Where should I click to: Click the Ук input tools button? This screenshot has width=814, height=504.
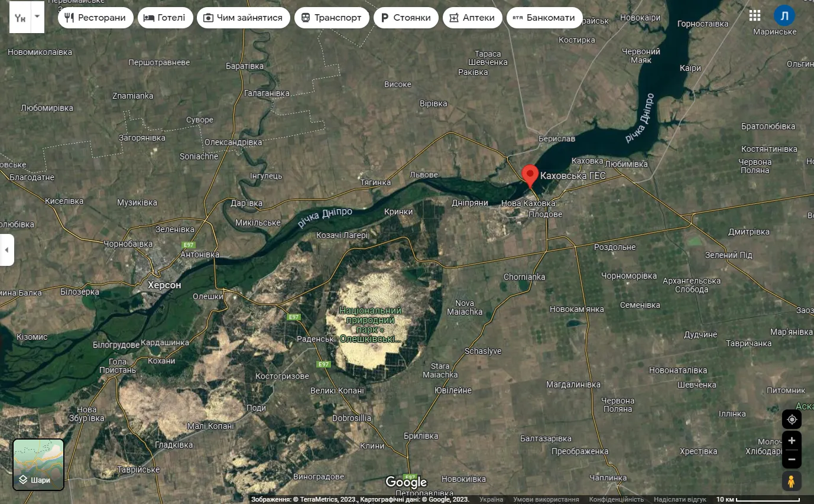tap(21, 18)
